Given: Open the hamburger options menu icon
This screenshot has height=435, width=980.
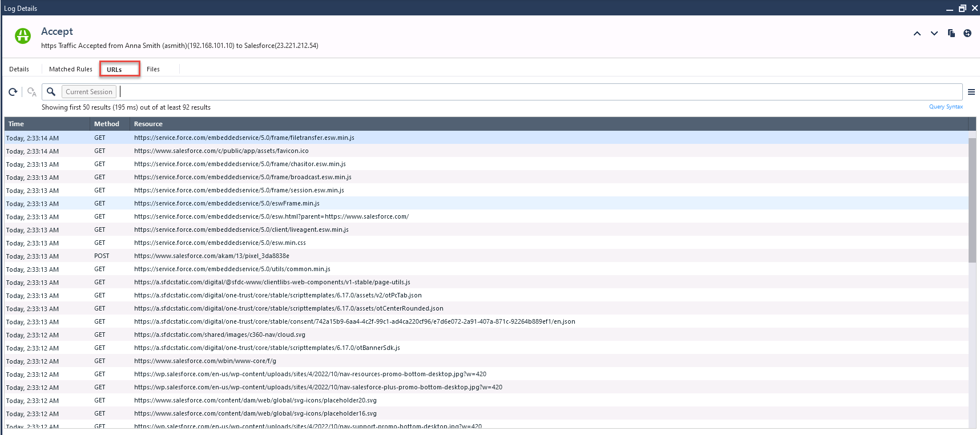Looking at the screenshot, I should (971, 92).
